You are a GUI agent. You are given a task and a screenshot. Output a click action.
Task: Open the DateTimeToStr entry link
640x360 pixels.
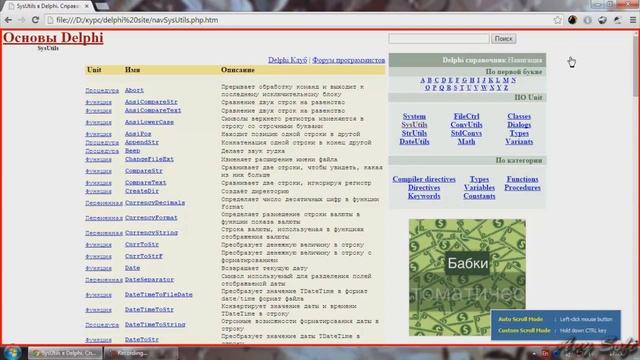click(x=149, y=310)
